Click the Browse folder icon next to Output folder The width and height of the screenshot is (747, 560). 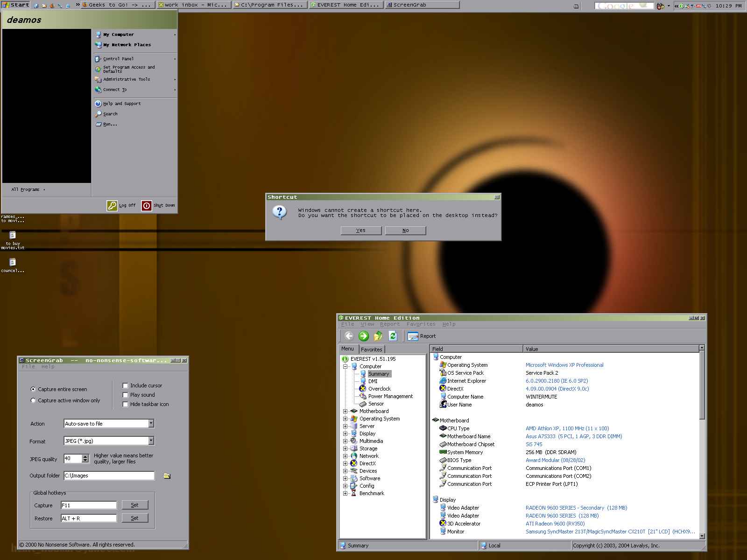[167, 476]
